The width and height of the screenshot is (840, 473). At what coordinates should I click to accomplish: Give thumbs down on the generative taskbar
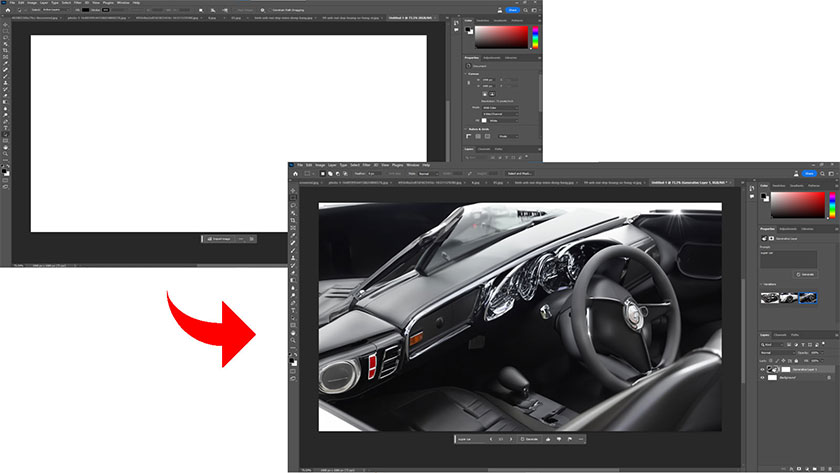559,439
